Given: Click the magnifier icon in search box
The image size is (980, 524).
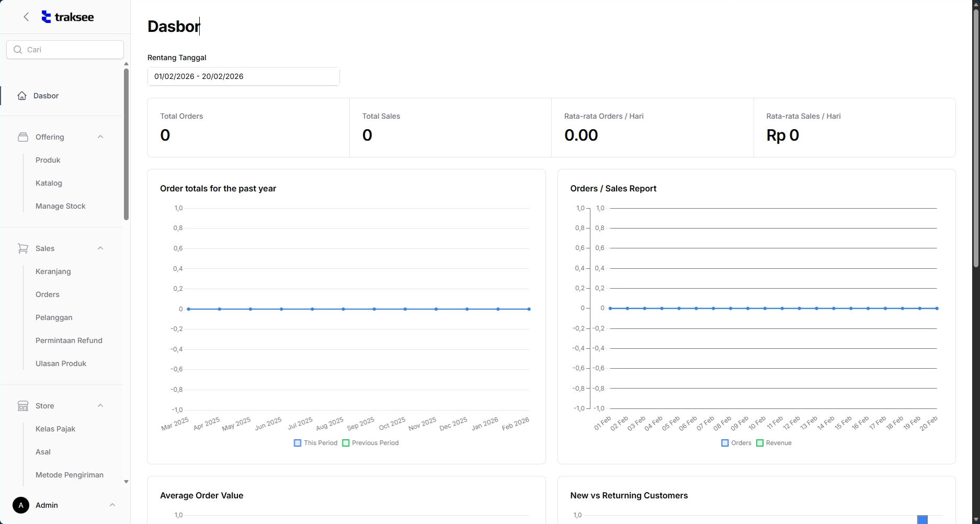Looking at the screenshot, I should click(18, 50).
